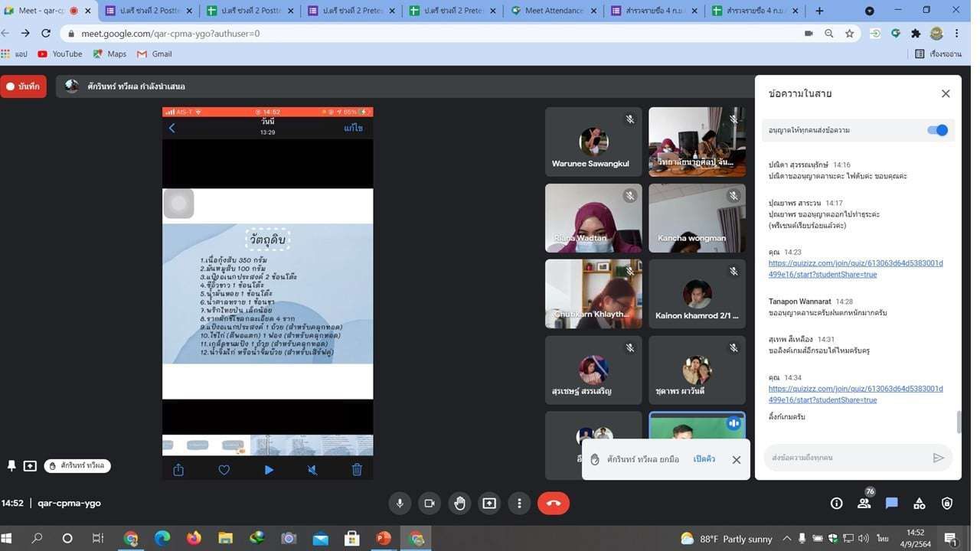Expand the hidden system tray icons chevron

(x=786, y=538)
